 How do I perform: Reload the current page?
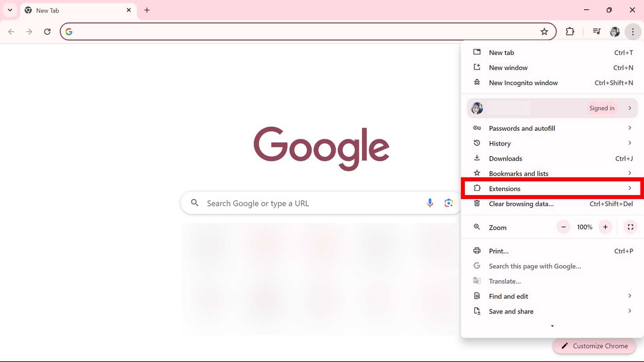click(x=47, y=32)
